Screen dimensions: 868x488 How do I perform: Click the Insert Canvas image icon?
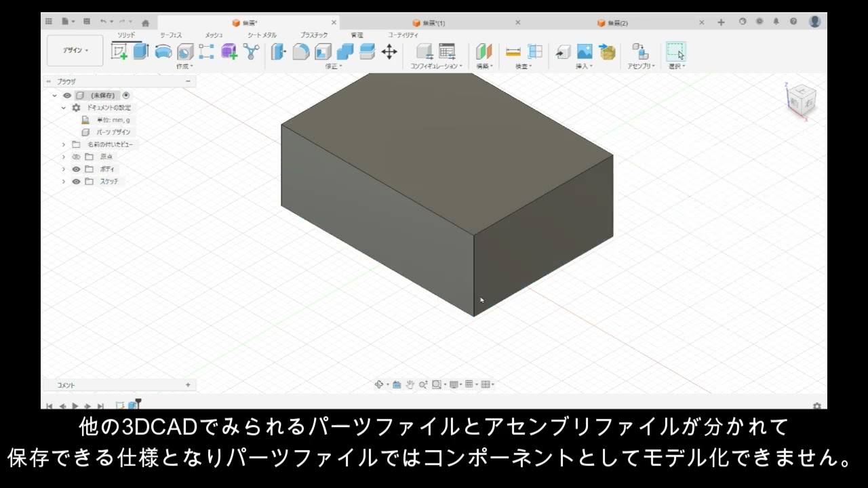585,52
